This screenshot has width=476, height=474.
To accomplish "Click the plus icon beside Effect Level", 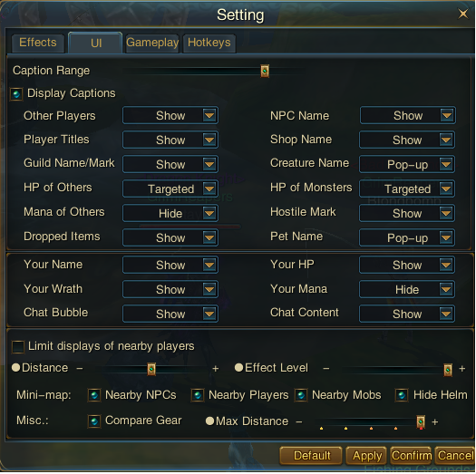I will 462,369.
